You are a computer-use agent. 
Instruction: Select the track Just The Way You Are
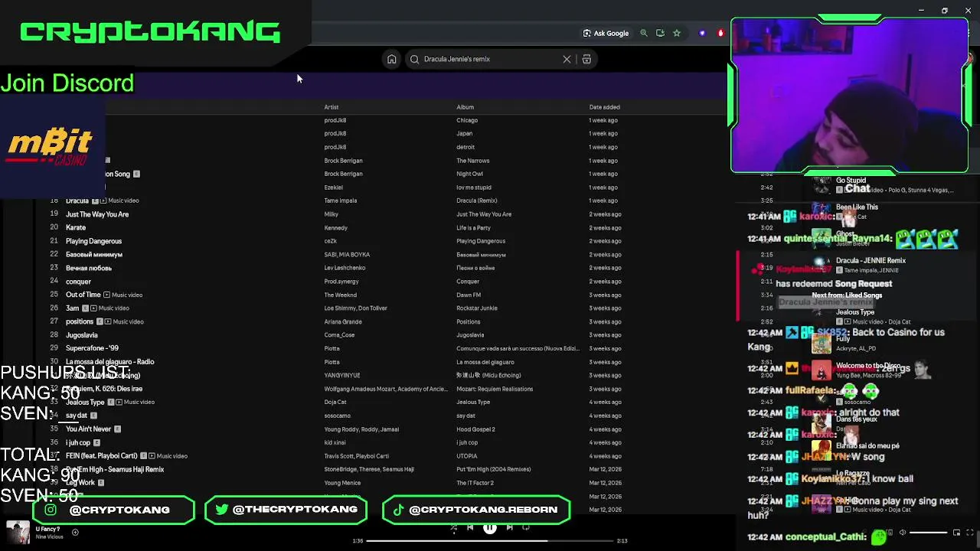tap(97, 214)
